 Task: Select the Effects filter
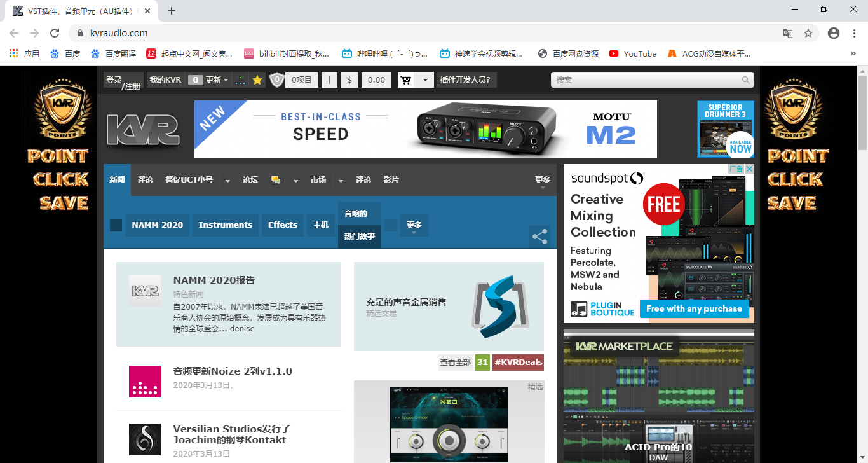(x=283, y=225)
